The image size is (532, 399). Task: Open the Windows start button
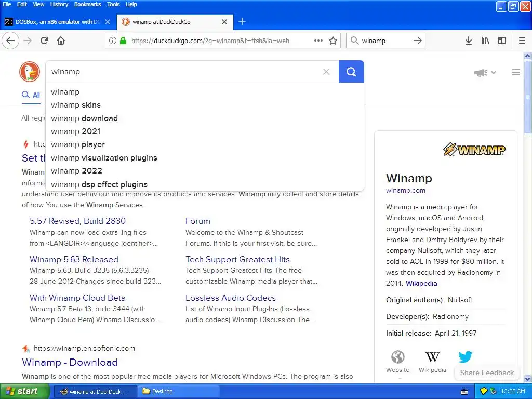[x=25, y=391]
